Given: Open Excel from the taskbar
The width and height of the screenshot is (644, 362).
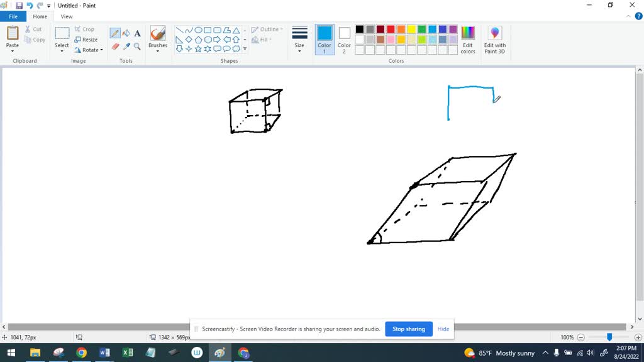Looking at the screenshot, I should coord(128,353).
